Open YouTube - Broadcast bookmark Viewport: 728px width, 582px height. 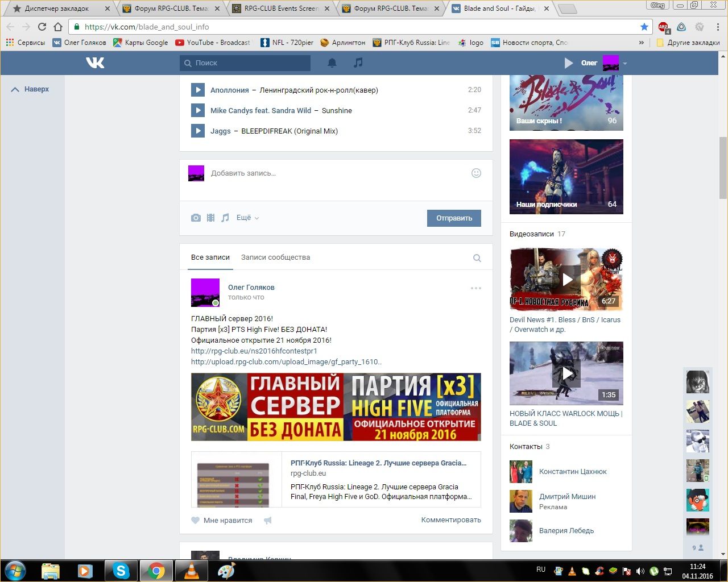point(213,43)
